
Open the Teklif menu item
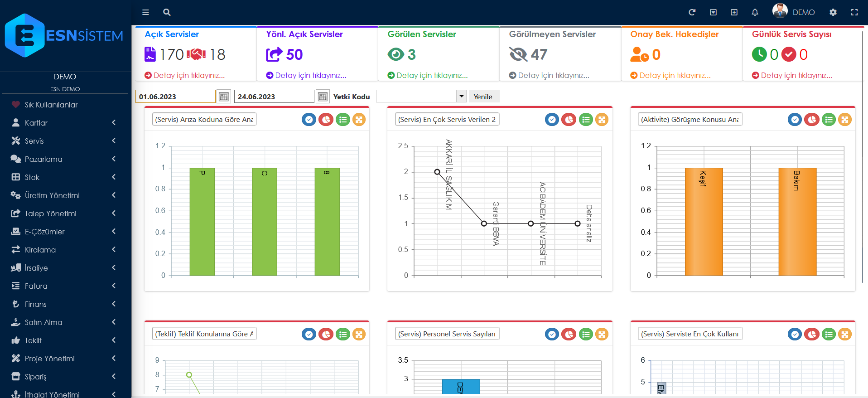pos(65,340)
